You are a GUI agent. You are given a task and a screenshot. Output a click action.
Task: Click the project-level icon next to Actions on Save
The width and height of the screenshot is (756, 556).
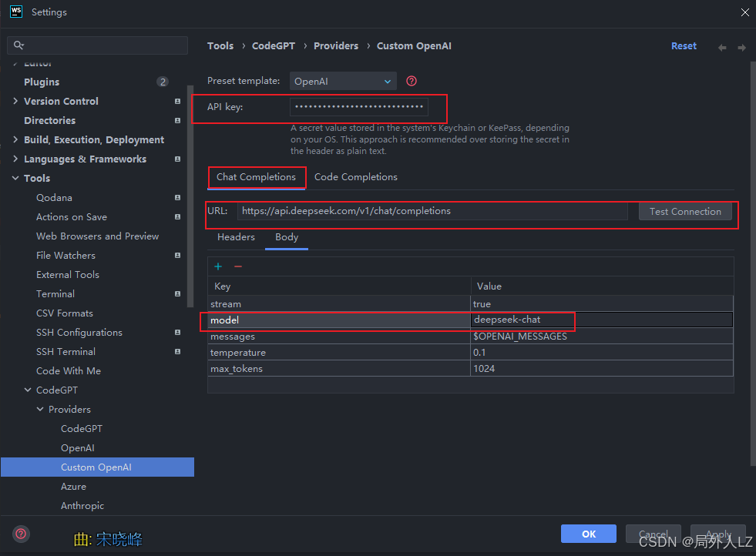177,217
